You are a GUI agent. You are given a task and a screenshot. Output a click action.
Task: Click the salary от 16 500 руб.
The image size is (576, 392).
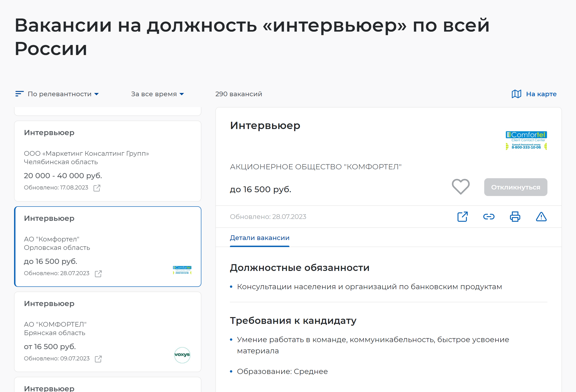(50, 347)
